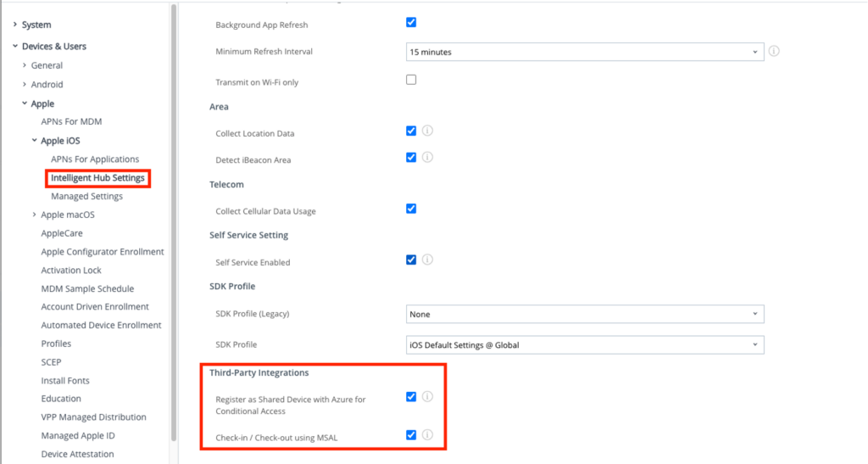Image resolution: width=868 pixels, height=464 pixels.
Task: Click the sidebar vertical scrollbar
Action: [x=174, y=221]
